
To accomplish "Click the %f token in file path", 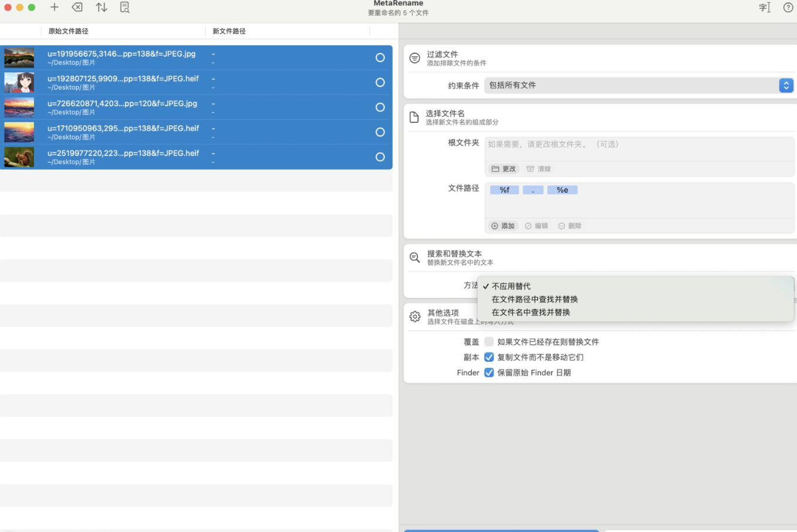I will tap(504, 190).
